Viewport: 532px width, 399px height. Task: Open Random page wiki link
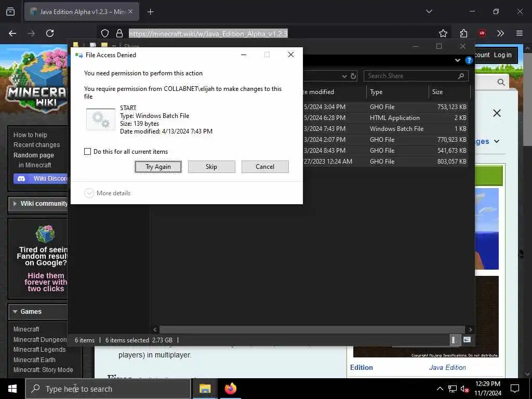point(34,155)
